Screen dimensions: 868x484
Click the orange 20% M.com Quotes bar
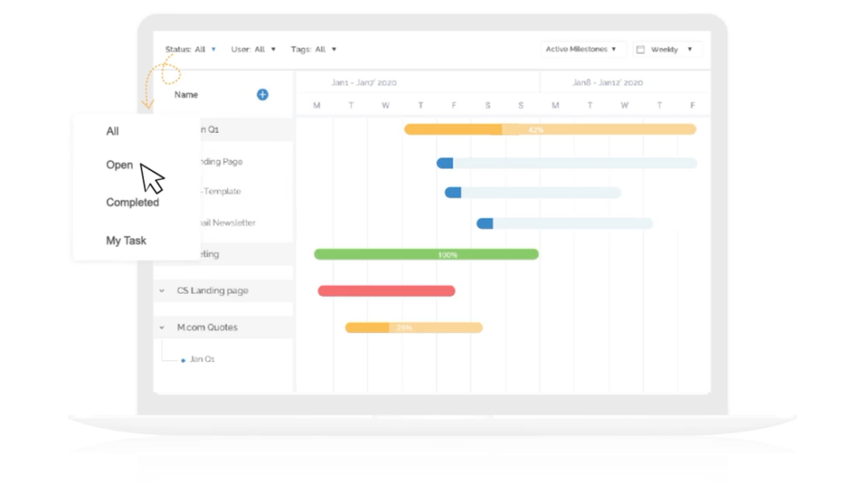click(x=414, y=328)
